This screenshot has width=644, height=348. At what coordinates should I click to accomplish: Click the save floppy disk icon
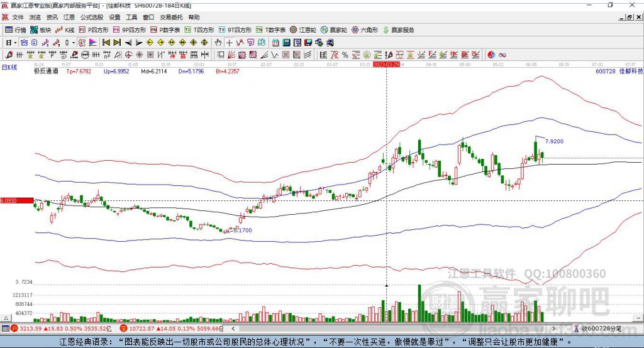pyautogui.click(x=308, y=43)
